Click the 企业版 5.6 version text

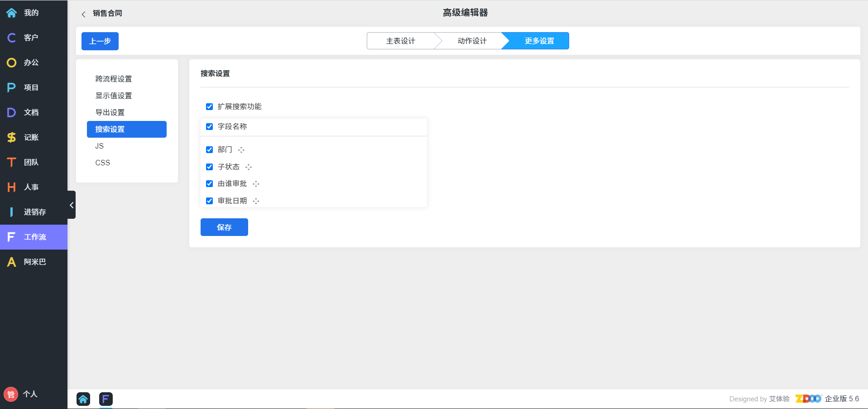(842, 399)
